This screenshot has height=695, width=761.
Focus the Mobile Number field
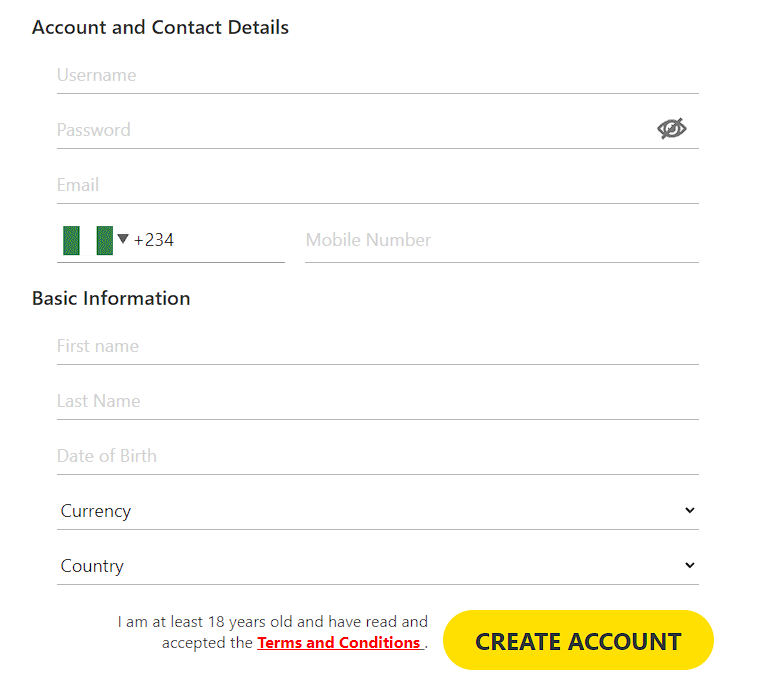[501, 240]
